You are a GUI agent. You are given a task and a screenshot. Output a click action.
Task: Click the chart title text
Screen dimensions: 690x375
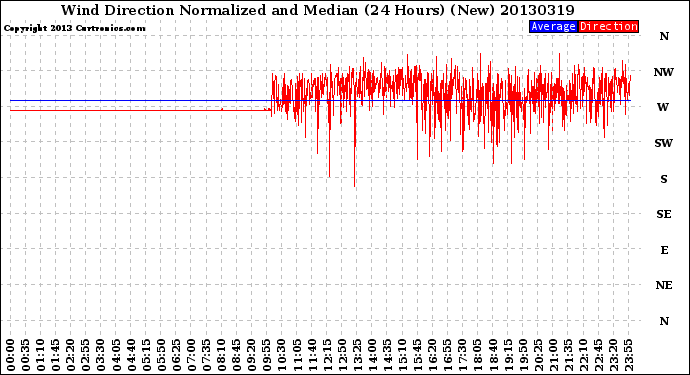[x=317, y=10]
